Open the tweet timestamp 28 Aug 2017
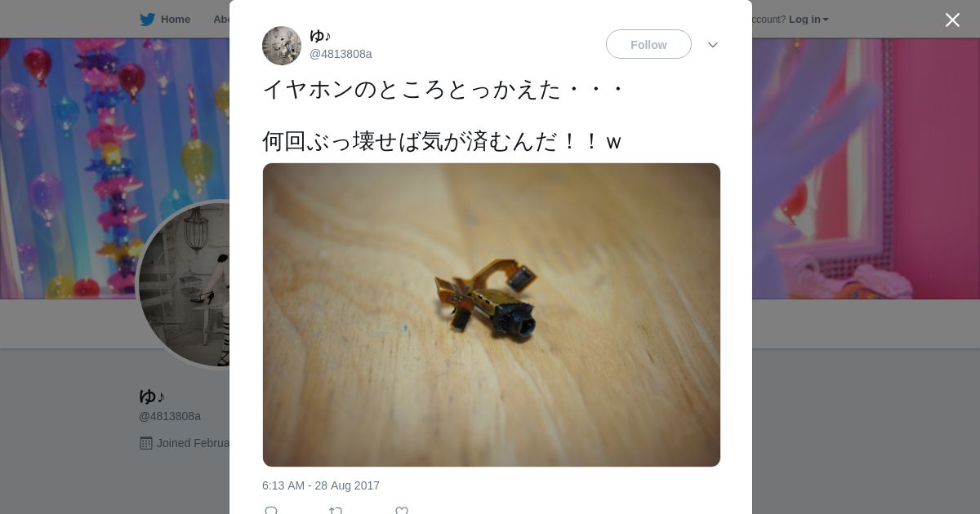The image size is (980, 514). [x=321, y=485]
